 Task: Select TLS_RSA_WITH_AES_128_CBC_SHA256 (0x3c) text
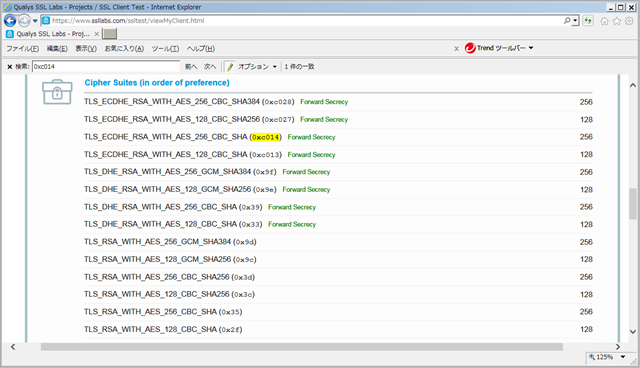click(169, 294)
